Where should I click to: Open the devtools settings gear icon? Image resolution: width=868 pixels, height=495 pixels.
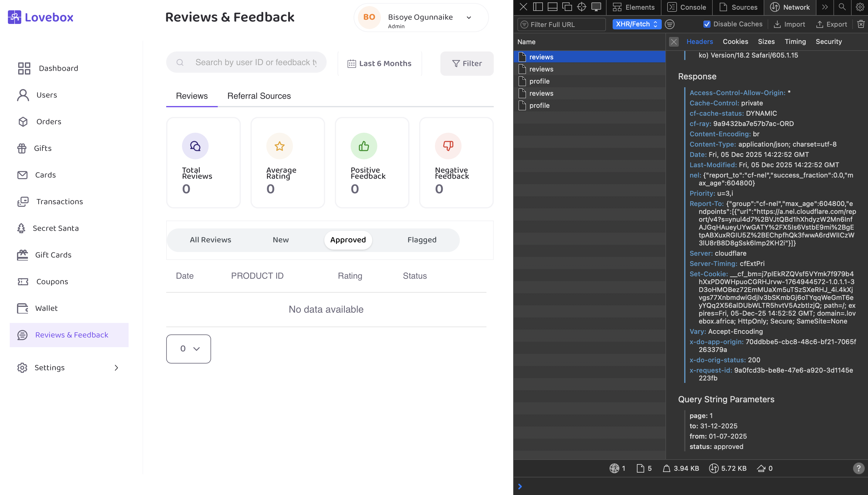coord(860,7)
